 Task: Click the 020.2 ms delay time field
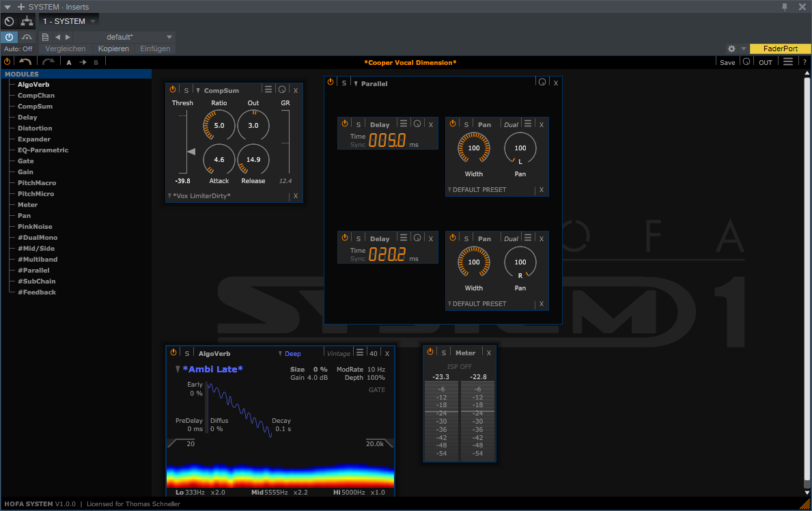coord(387,254)
